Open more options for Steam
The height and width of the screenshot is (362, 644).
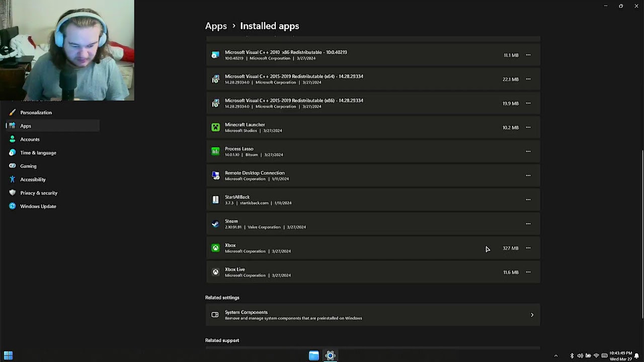(528, 224)
